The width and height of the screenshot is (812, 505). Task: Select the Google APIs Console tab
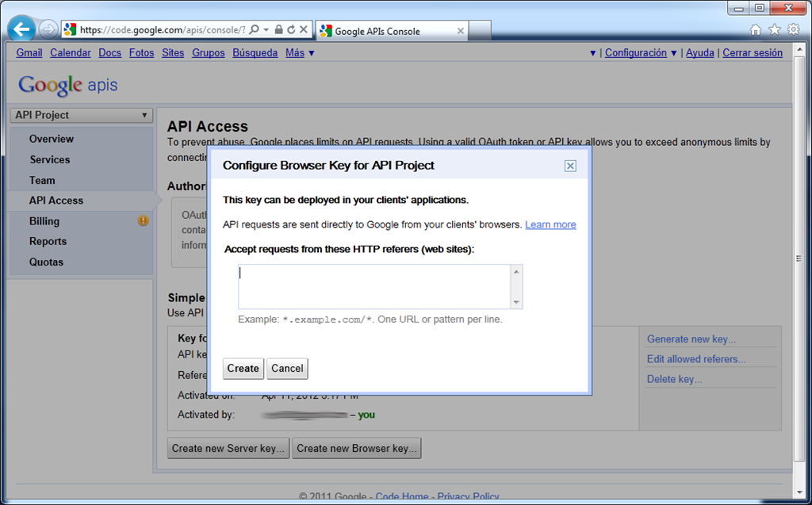[392, 31]
